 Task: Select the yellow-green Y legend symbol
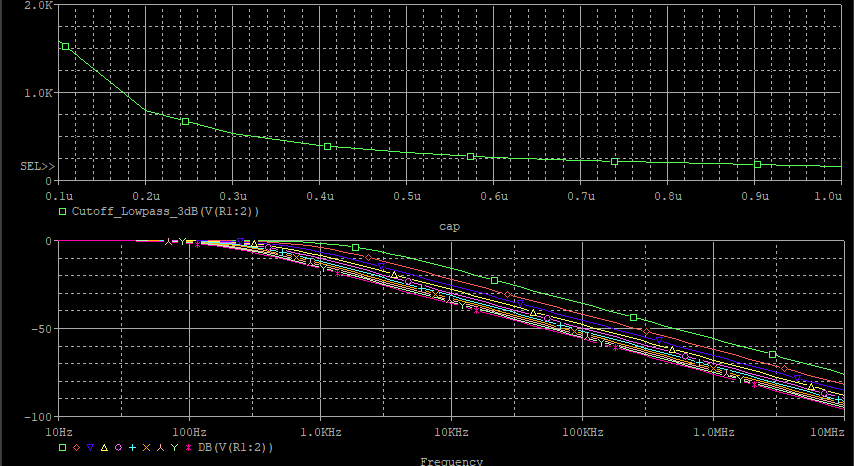174,447
